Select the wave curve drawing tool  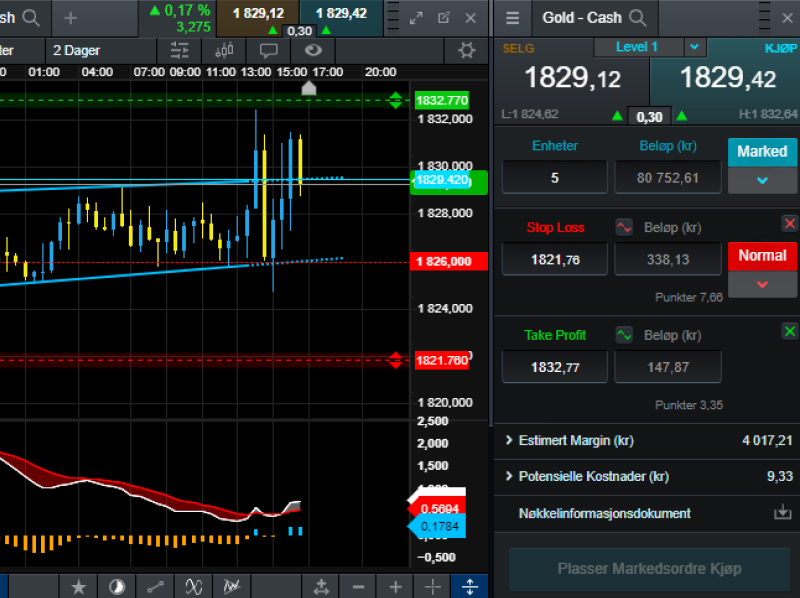tap(194, 587)
